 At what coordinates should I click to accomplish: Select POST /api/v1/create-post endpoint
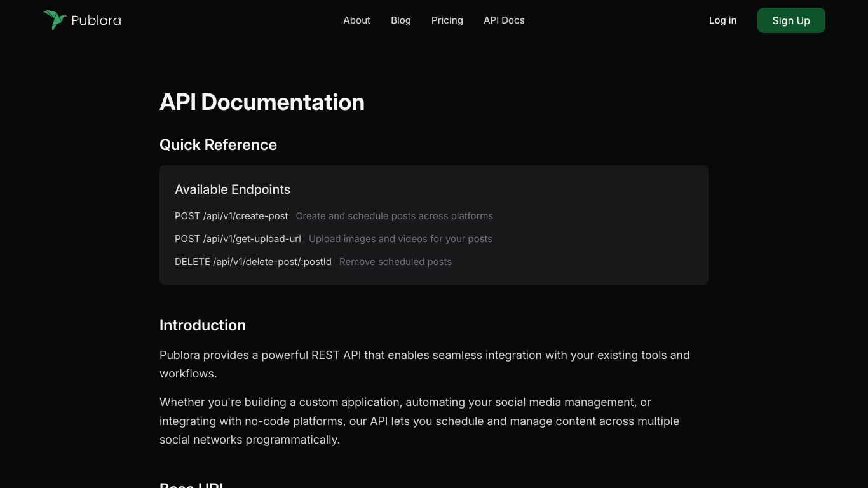pyautogui.click(x=231, y=216)
